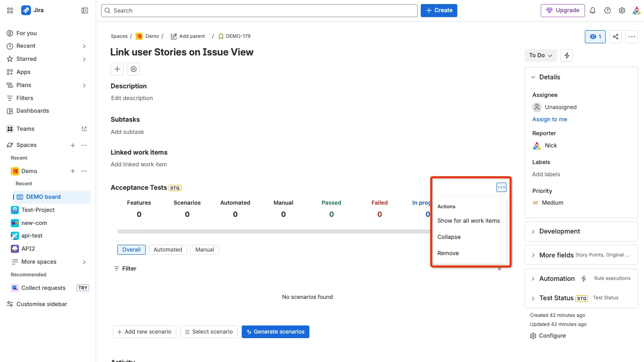
Task: Open the app switcher grid icon
Action: coord(10,10)
